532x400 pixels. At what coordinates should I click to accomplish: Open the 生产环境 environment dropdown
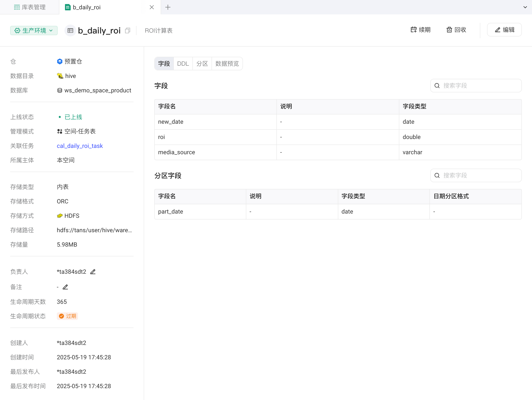pos(34,31)
